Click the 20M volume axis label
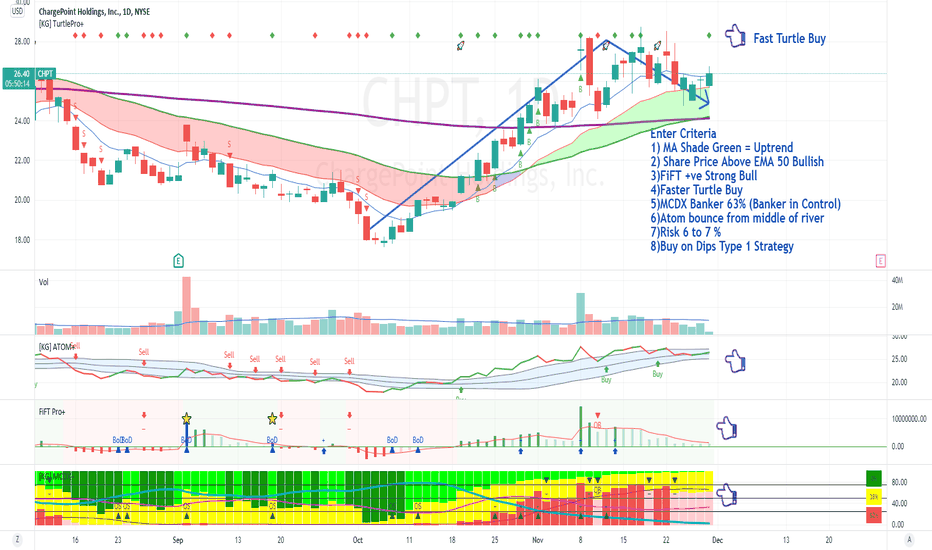Viewport: 932px width, 550px height. pyautogui.click(x=897, y=307)
